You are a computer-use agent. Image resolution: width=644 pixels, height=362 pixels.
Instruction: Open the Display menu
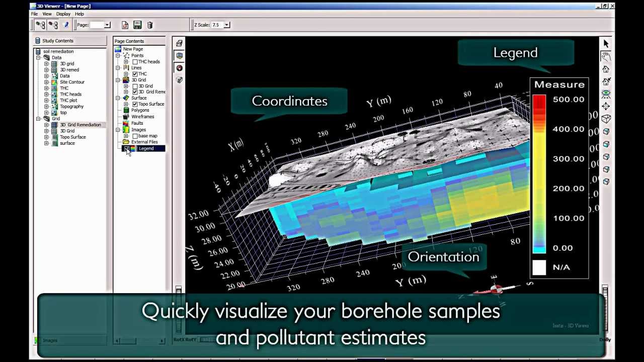pos(63,14)
